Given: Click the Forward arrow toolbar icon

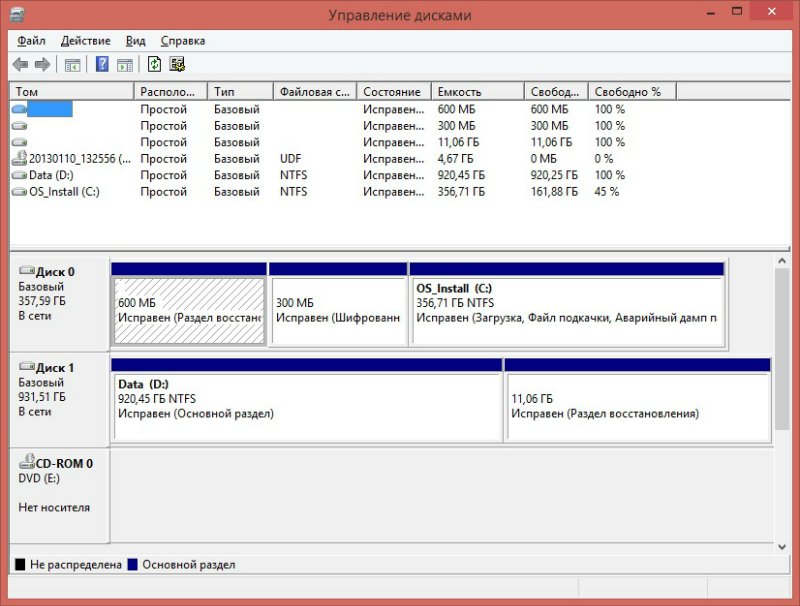Looking at the screenshot, I should (x=42, y=65).
